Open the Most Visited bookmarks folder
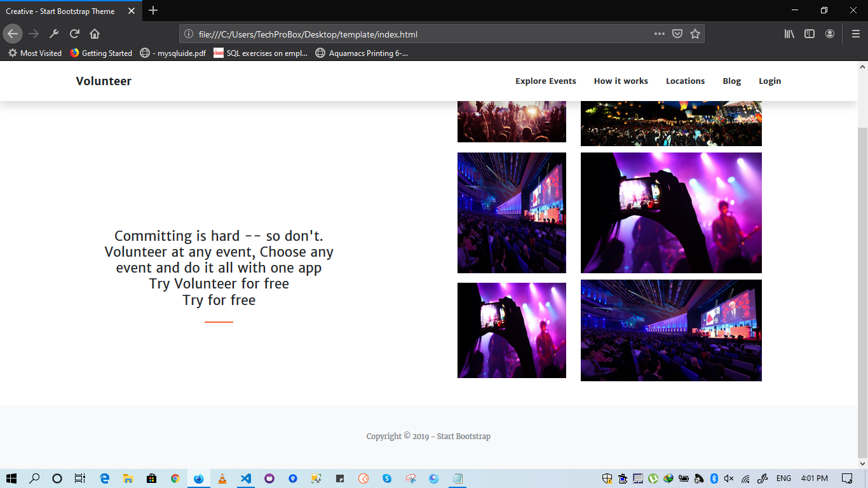 pos(35,53)
